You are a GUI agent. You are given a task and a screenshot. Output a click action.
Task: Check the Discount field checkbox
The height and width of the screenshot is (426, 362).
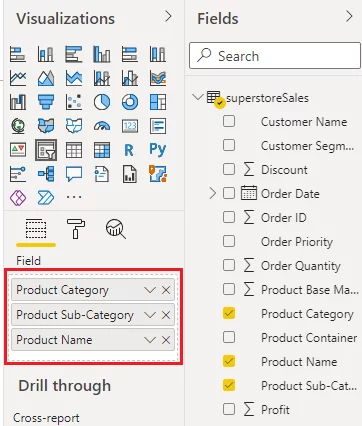pyautogui.click(x=229, y=169)
